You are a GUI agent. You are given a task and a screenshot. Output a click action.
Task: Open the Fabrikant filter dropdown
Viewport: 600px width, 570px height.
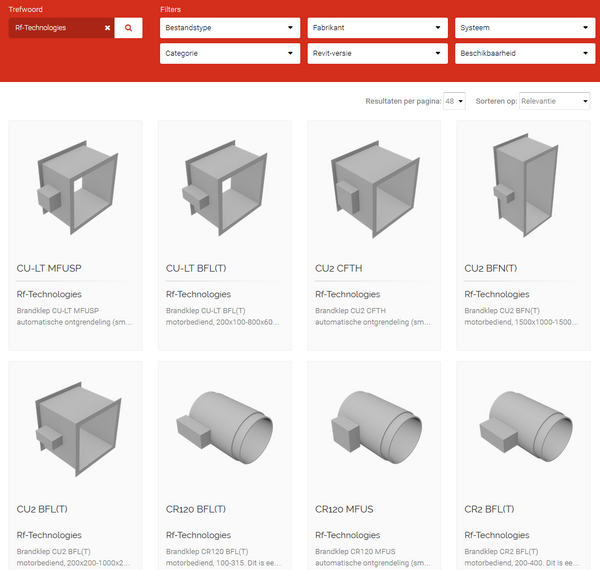[x=377, y=28]
